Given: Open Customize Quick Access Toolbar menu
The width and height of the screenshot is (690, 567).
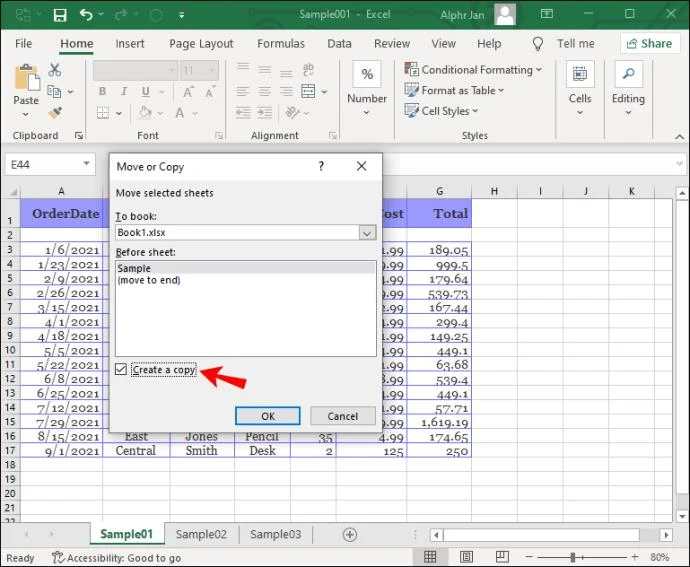Looking at the screenshot, I should (x=181, y=15).
